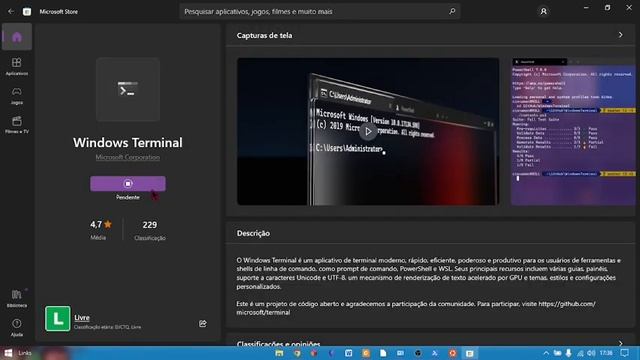
Task: Open the PowerShell icon in taskbar
Action: click(x=435, y=353)
